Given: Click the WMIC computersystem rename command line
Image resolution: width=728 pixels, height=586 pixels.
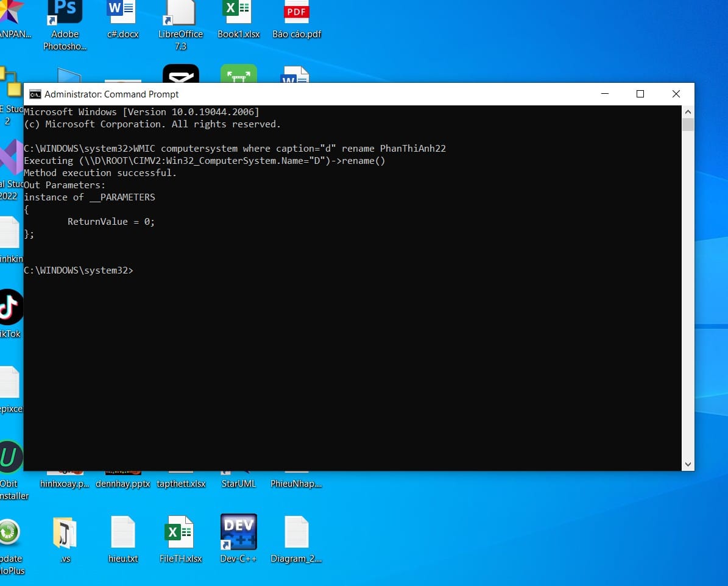Looking at the screenshot, I should [235, 149].
